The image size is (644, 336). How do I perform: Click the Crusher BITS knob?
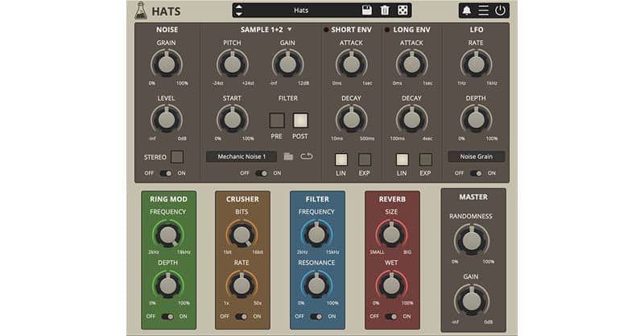(242, 234)
